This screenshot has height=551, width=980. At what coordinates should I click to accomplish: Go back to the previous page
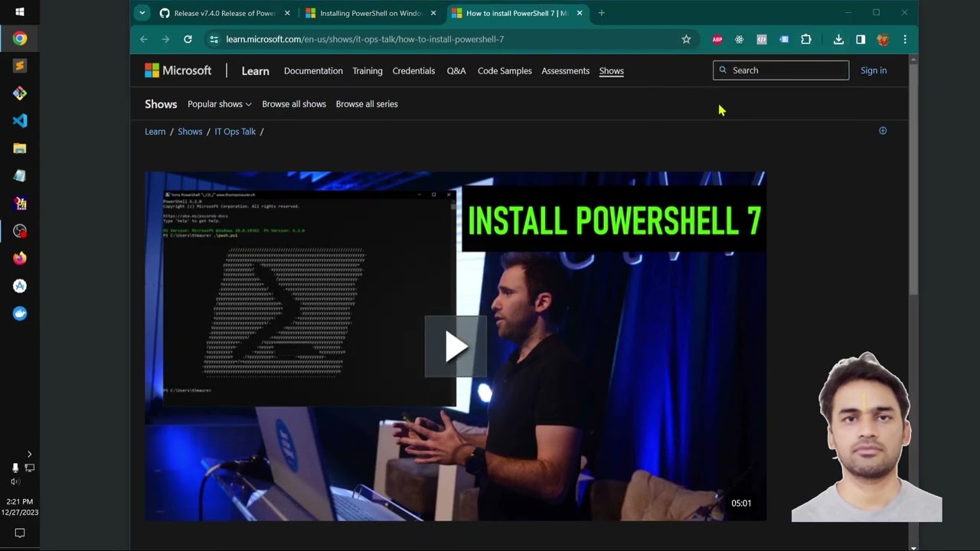[144, 39]
